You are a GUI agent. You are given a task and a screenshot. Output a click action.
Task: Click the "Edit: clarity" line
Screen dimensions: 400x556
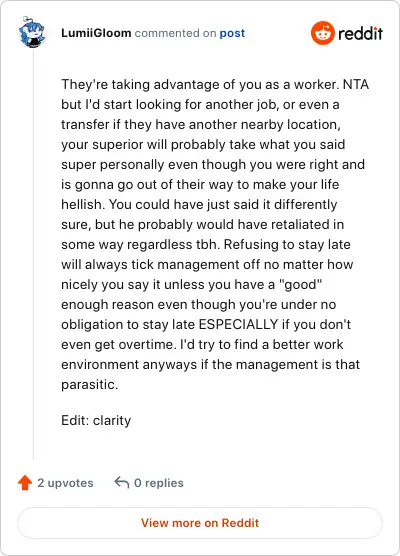(96, 421)
